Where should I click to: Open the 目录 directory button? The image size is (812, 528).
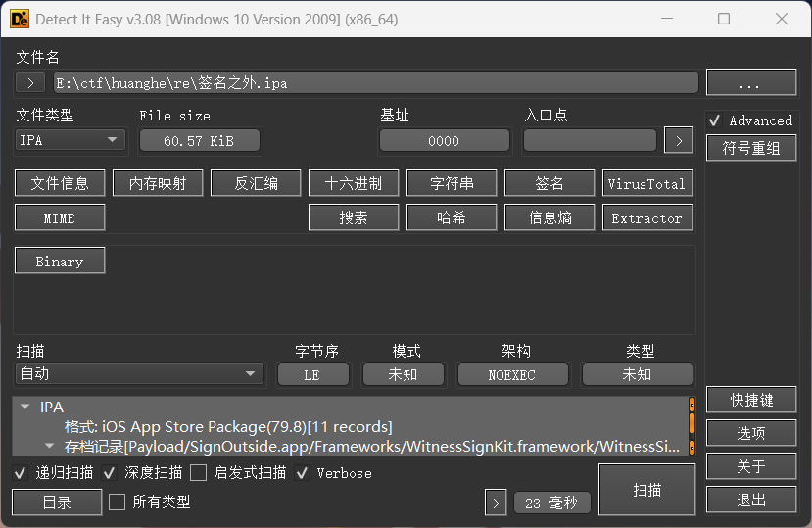[57, 503]
